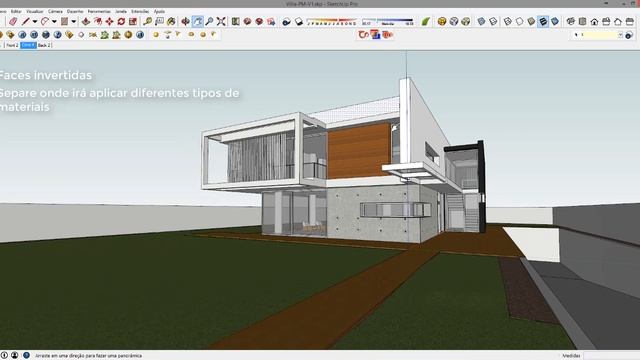Image resolution: width=640 pixels, height=360 pixels.
Task: Switch to Back view house outline icon
Action: pos(618,21)
